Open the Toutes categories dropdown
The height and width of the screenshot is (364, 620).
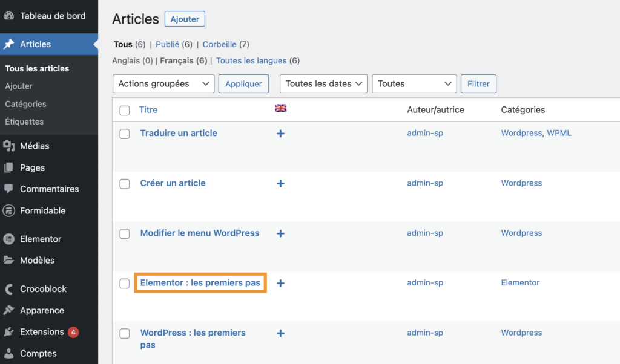(x=414, y=84)
